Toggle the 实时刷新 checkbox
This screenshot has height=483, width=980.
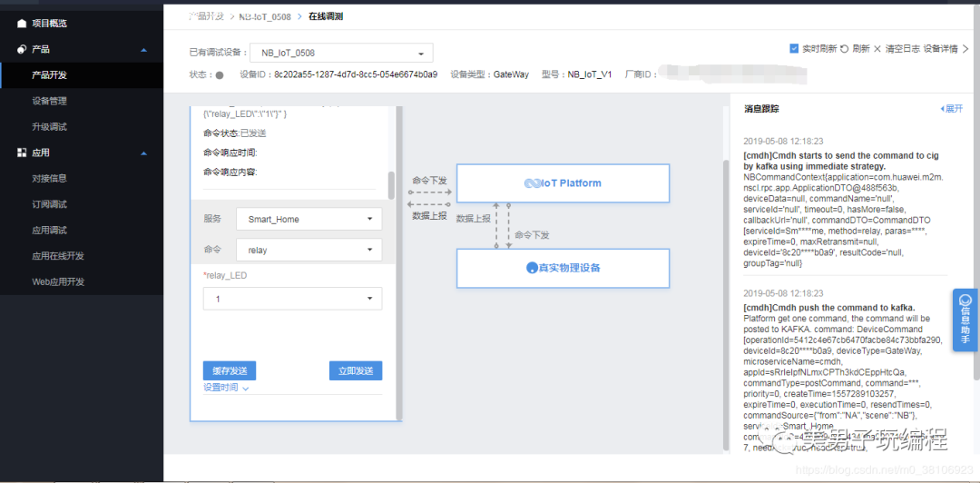point(794,49)
